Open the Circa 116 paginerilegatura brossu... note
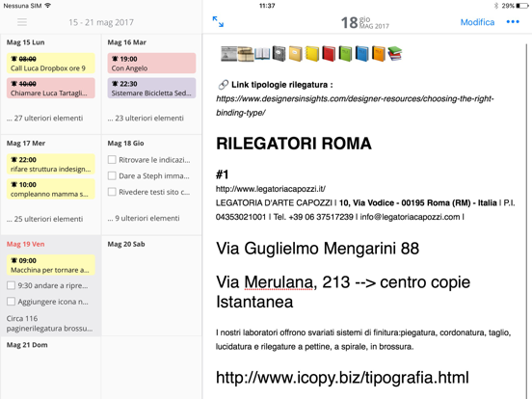Screen dimensions: 532x399 [x=49, y=323]
